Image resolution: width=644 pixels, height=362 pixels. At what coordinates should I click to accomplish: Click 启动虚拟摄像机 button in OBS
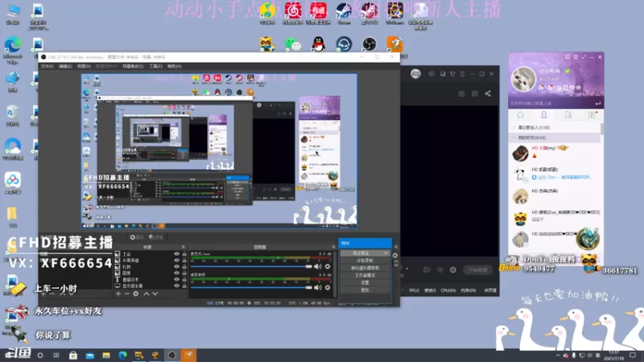click(x=365, y=268)
